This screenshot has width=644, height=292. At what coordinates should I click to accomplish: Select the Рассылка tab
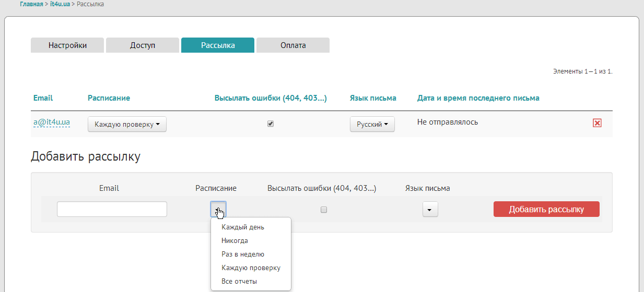218,45
